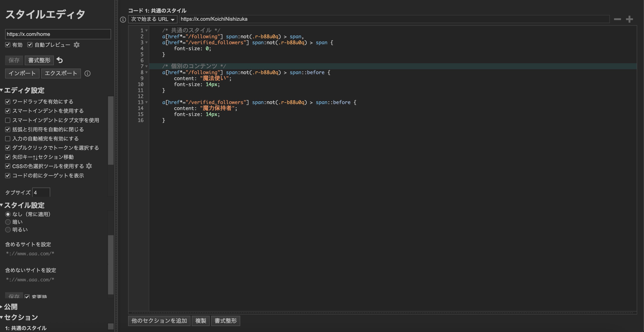This screenshot has height=332, width=644.
Task: Click the セクション list scrollbar thumb
Action: (111, 326)
